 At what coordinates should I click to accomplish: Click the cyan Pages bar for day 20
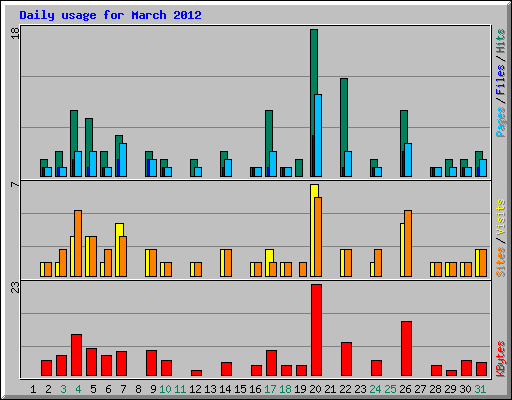tap(318, 135)
